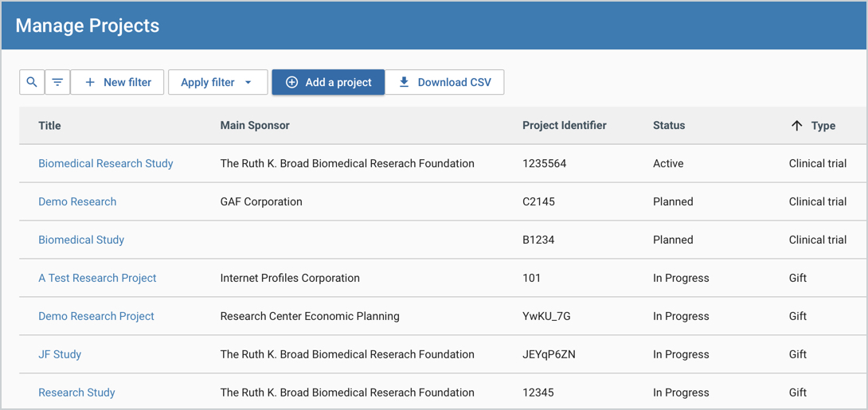Click the sort arrow beside Type
This screenshot has width=868, height=410.
click(796, 125)
